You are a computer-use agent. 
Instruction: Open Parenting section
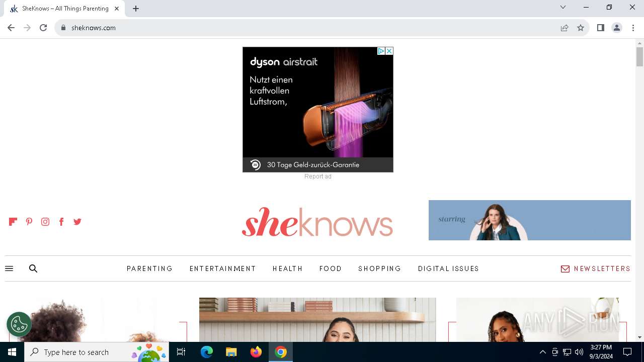(x=150, y=268)
